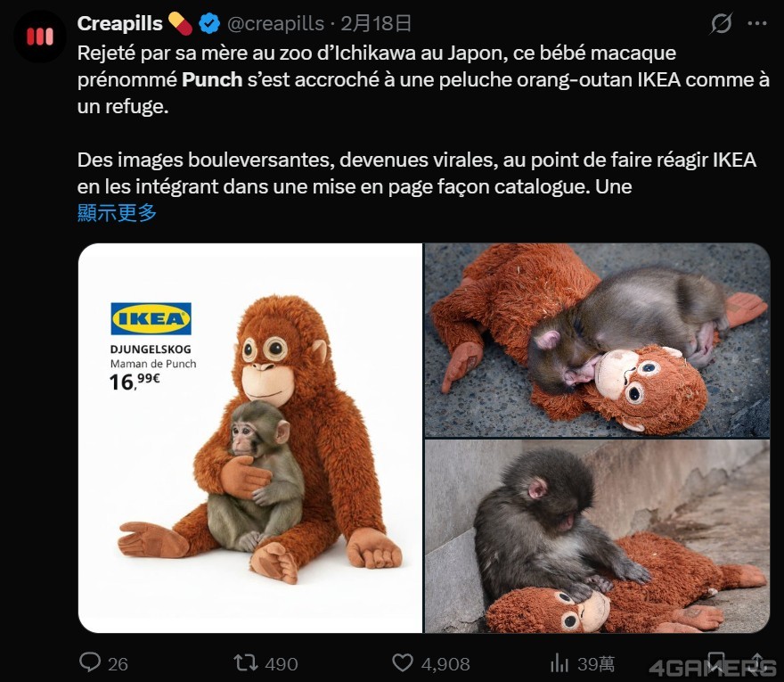Open photo of macaque sleeping on plush
The height and width of the screenshot is (682, 784).
pyautogui.click(x=597, y=340)
